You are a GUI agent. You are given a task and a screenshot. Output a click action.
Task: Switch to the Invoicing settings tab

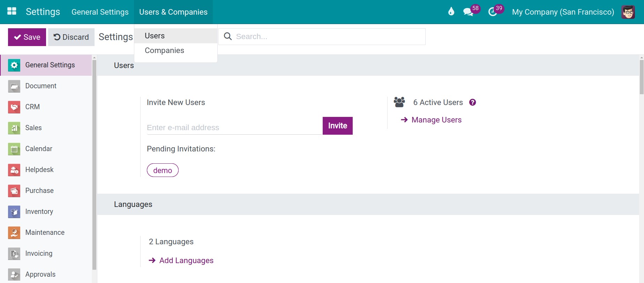click(x=46, y=254)
